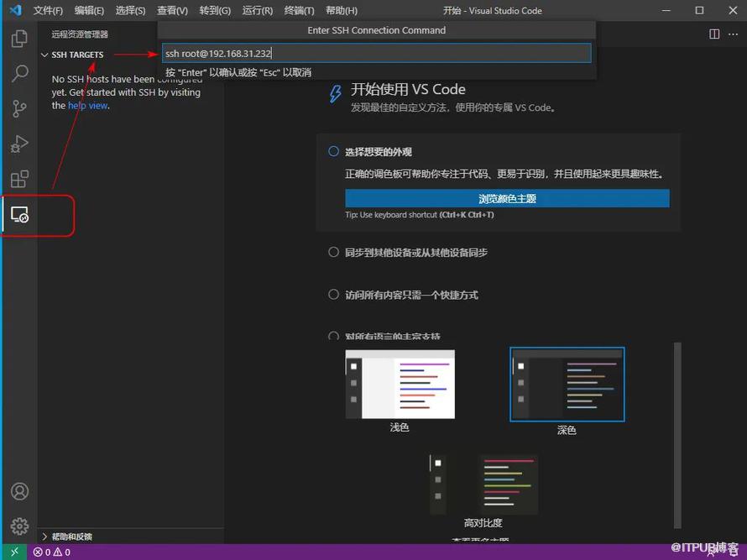Open the Manage gear icon
The image size is (747, 560).
pyautogui.click(x=18, y=526)
